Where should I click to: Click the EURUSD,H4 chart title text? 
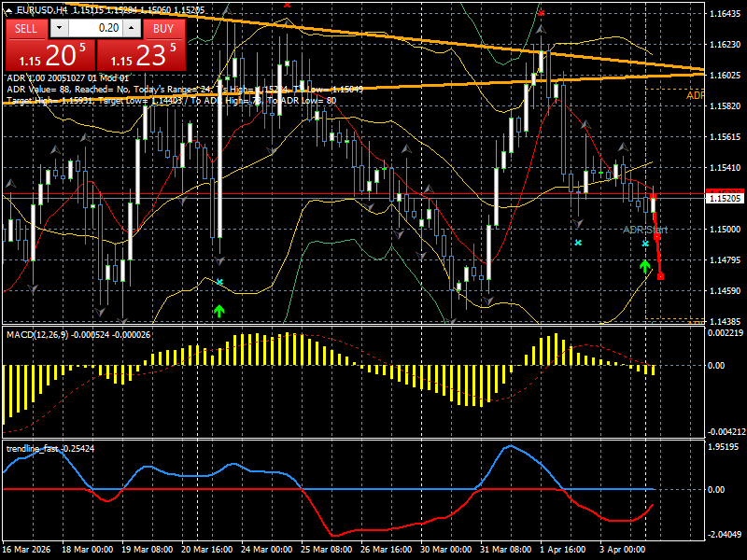pos(42,9)
